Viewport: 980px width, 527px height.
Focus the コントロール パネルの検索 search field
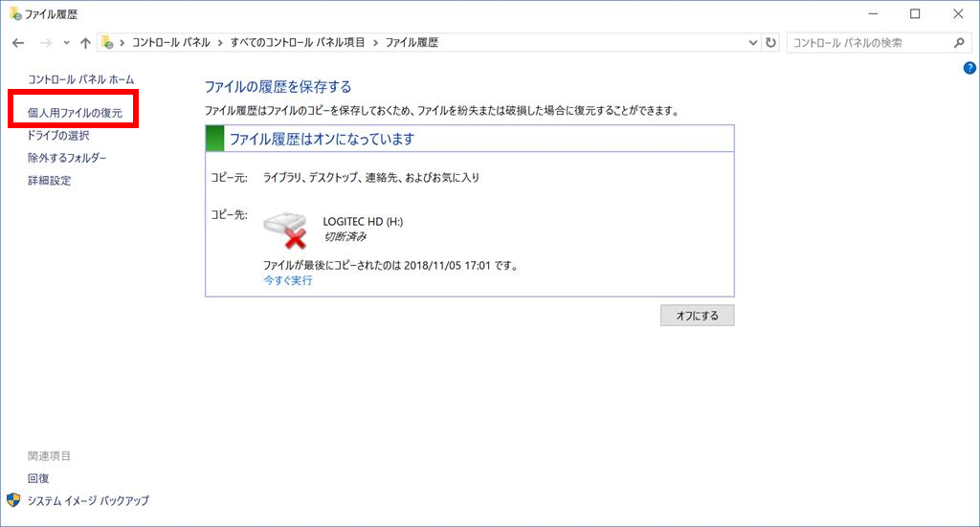866,43
